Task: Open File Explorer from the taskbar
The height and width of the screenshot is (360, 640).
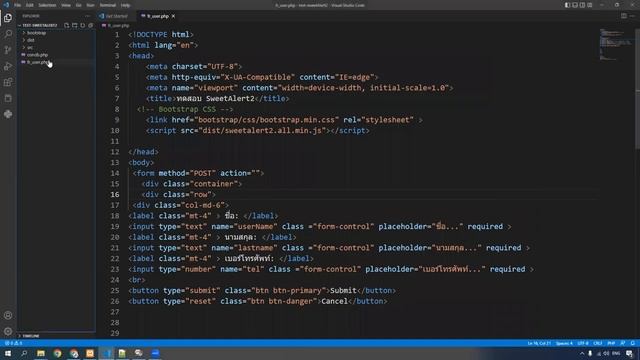Action: tap(41, 353)
